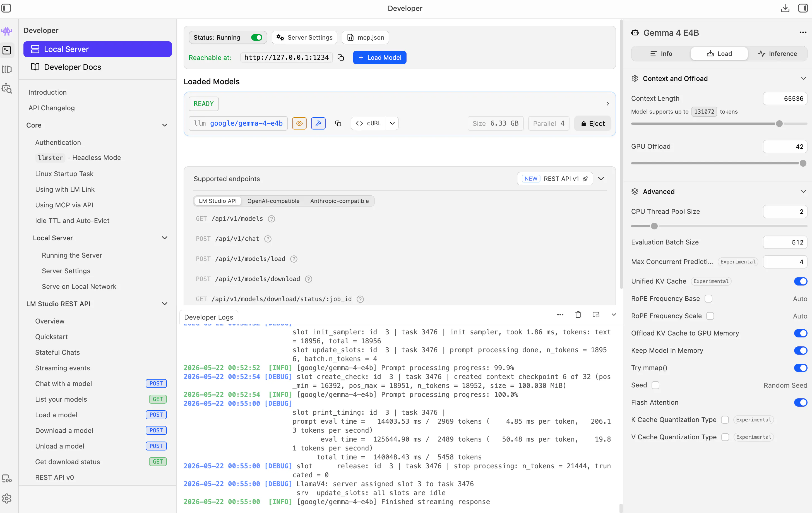
Task: Enable RoPE Frequency Base checkbox
Action: pos(709,299)
